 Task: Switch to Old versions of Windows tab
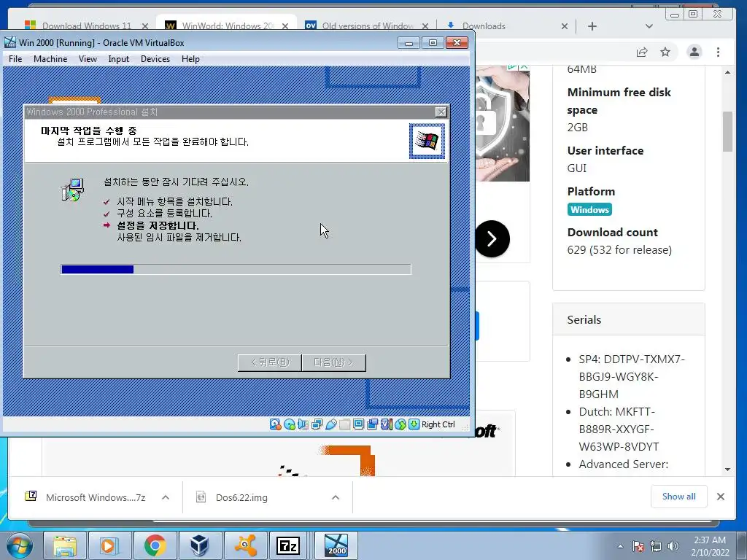tap(367, 26)
